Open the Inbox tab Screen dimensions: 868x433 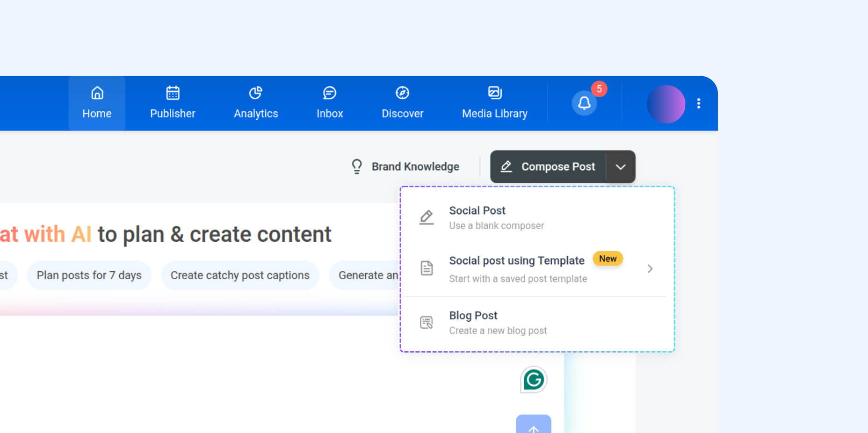point(330,103)
